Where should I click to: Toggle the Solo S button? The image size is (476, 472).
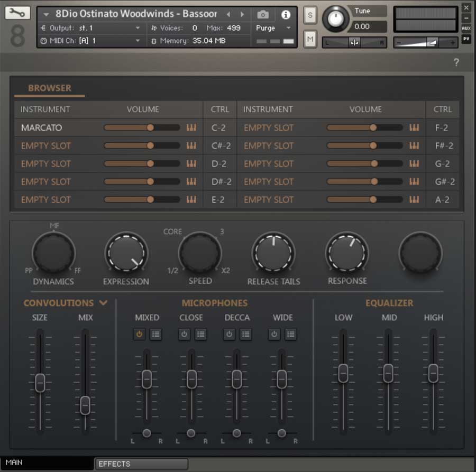310,15
